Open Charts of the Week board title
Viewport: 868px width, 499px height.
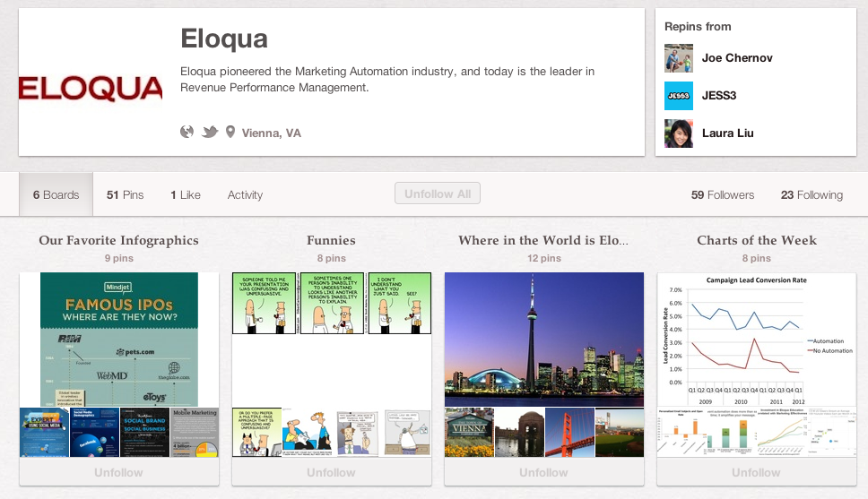tap(757, 240)
